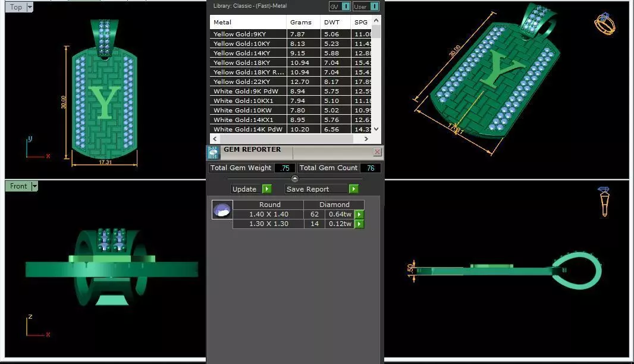Image resolution: width=634 pixels, height=364 pixels.
Task: Click the 1.30 X 1.30 gem size cell
Action: pyautogui.click(x=268, y=224)
